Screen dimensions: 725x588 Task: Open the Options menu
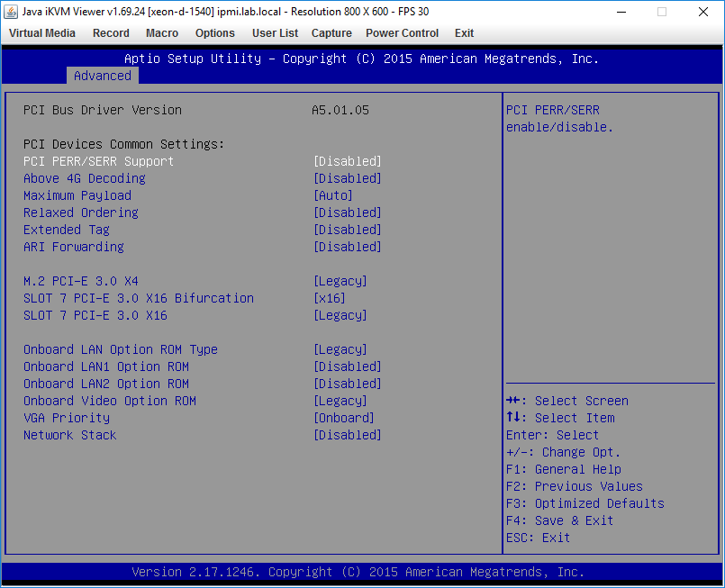click(x=215, y=33)
